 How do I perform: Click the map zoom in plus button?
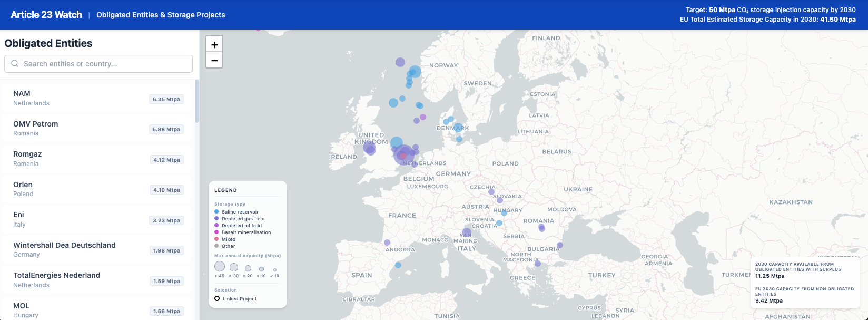coord(214,45)
